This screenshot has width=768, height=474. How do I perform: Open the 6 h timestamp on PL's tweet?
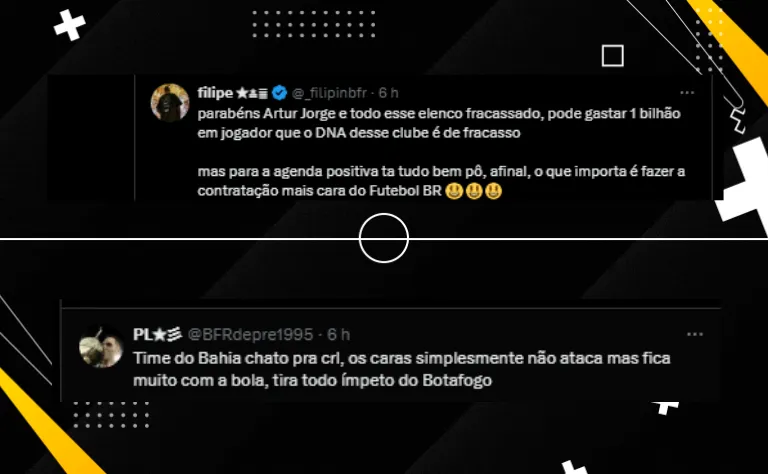click(x=338, y=334)
